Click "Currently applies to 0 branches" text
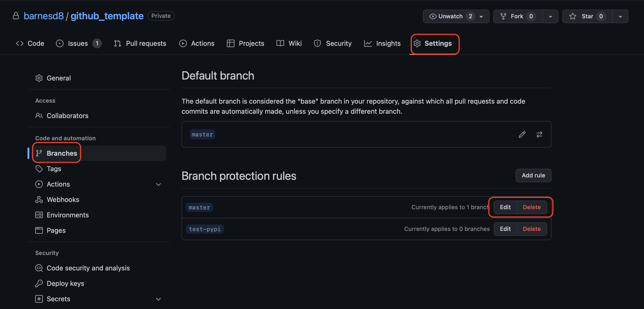This screenshot has width=644, height=309. [x=447, y=229]
